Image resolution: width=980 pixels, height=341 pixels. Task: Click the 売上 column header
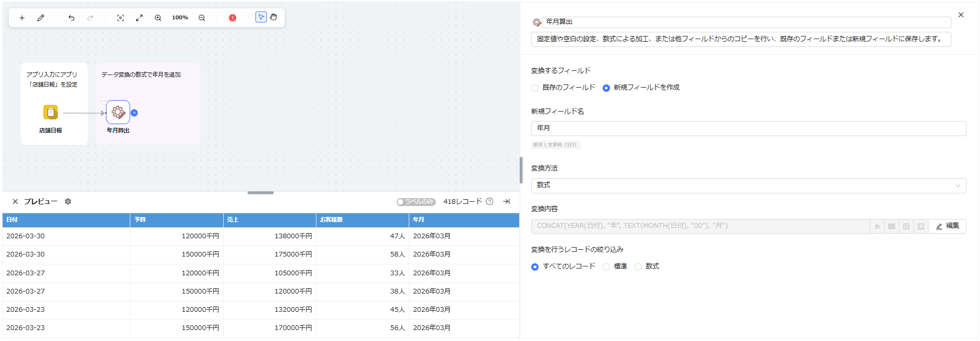(x=269, y=220)
